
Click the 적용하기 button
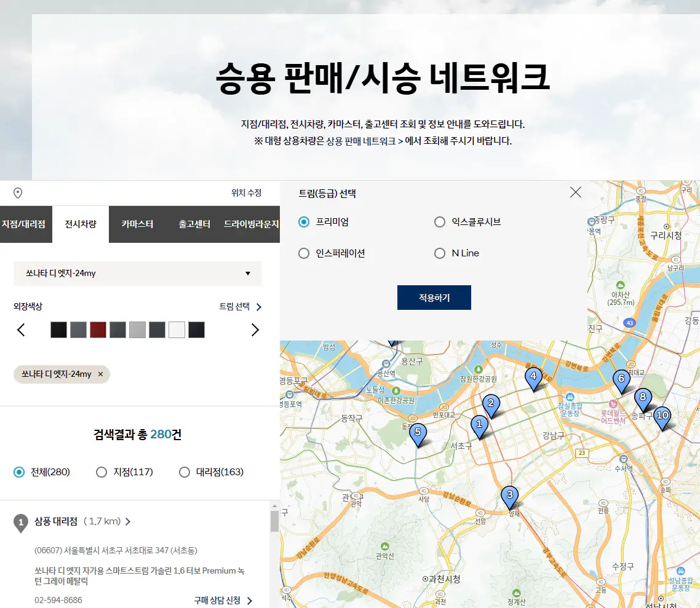point(434,298)
